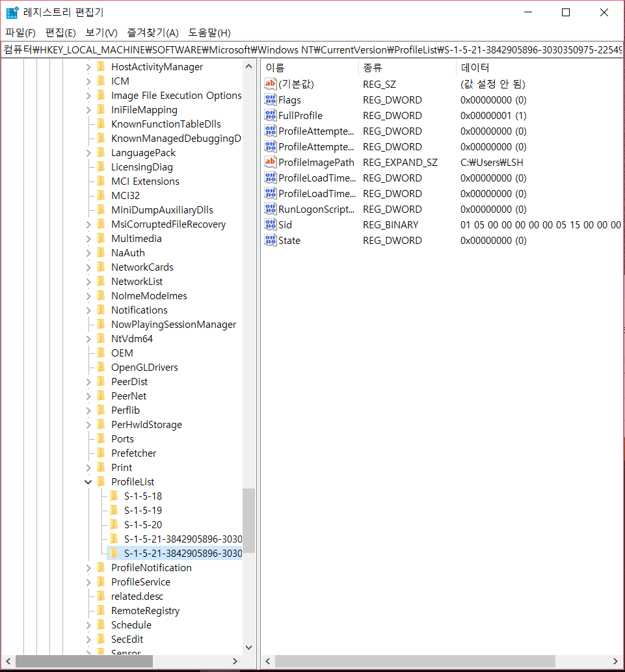The width and height of the screenshot is (625, 672).
Task: Select the SecEdit registry key
Action: [x=127, y=639]
